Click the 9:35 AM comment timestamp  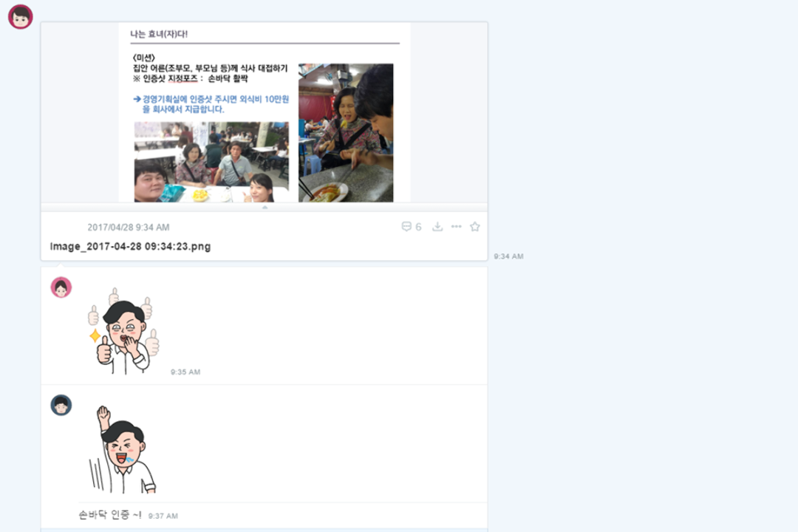[185, 372]
